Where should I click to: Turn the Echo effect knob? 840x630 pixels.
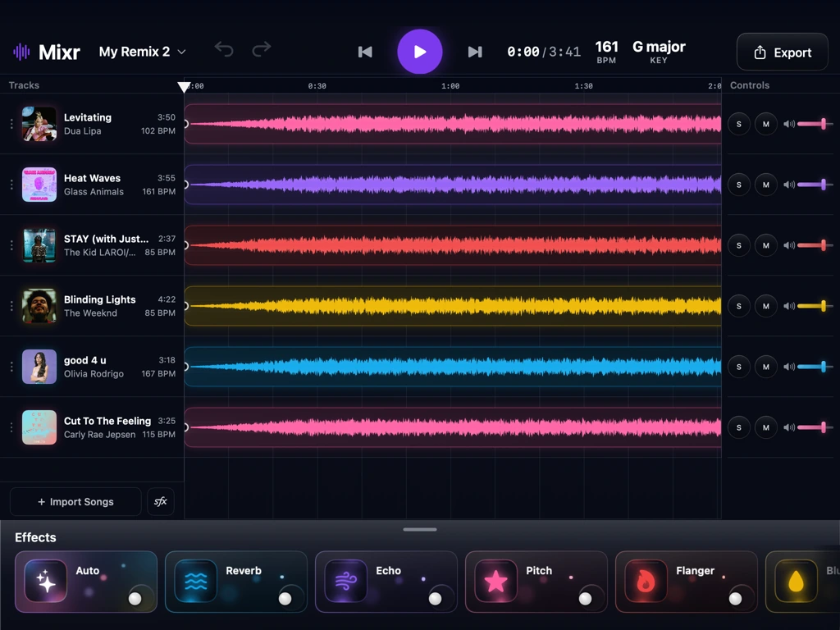point(435,598)
